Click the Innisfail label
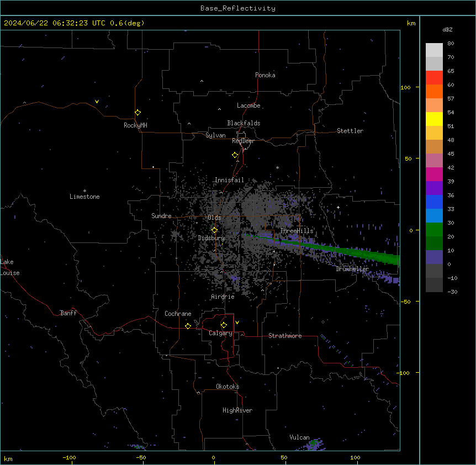The width and height of the screenshot is (476, 465). pos(229,180)
